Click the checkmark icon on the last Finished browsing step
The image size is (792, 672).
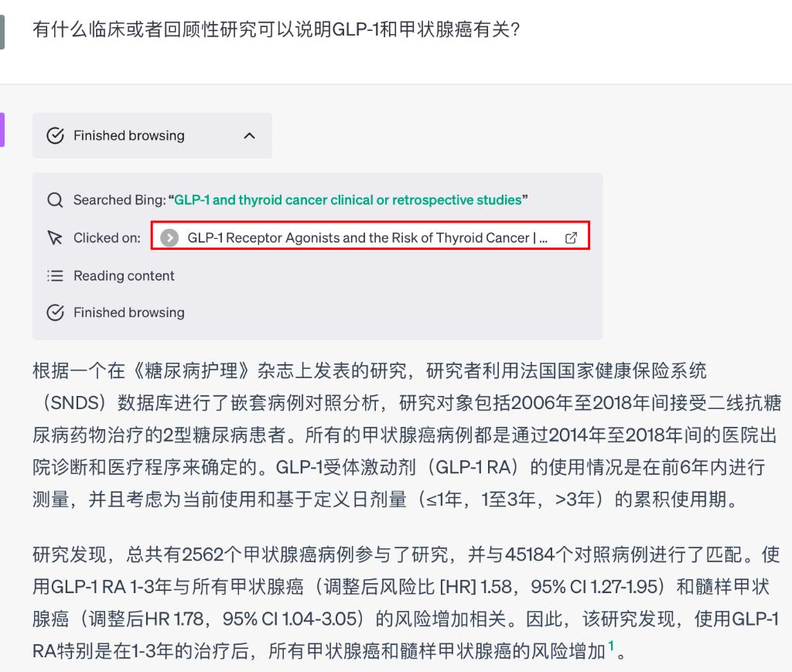point(55,312)
